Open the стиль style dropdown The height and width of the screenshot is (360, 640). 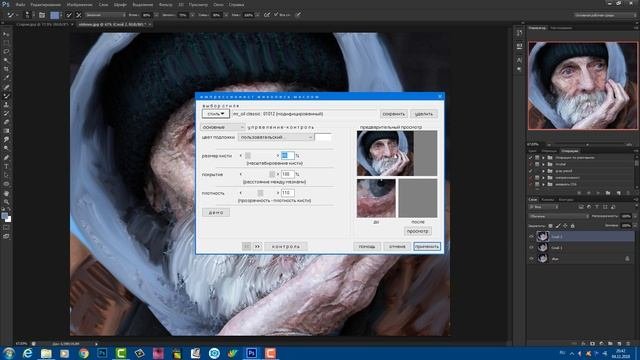pos(216,114)
